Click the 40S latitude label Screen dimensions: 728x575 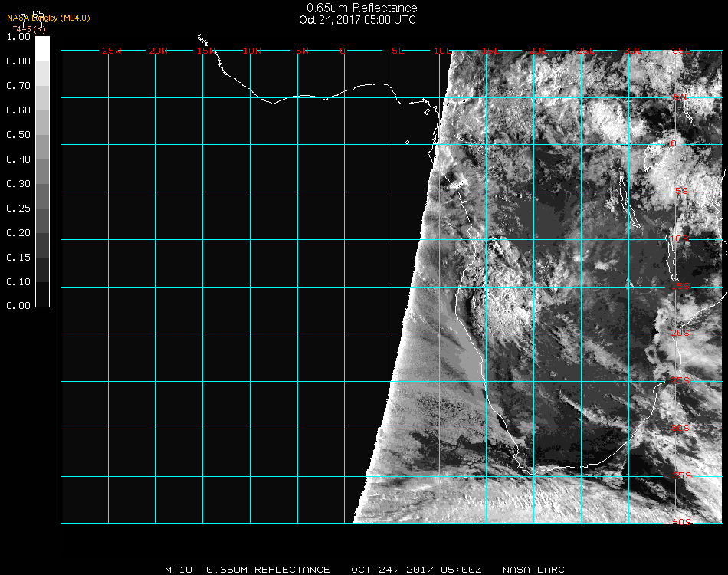681,522
